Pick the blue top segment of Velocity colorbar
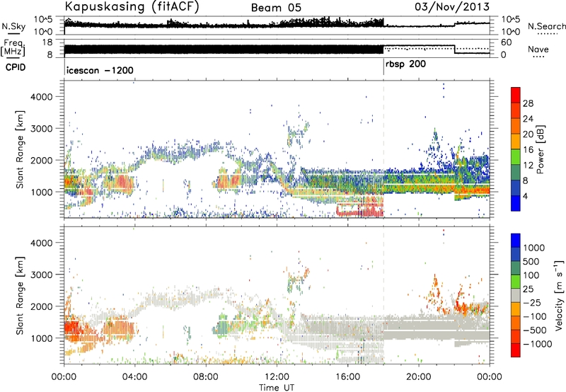 point(516,241)
